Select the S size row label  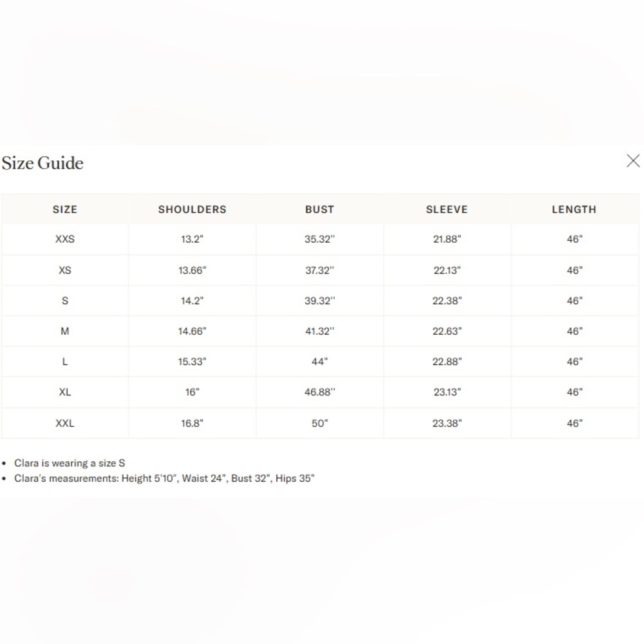point(65,301)
